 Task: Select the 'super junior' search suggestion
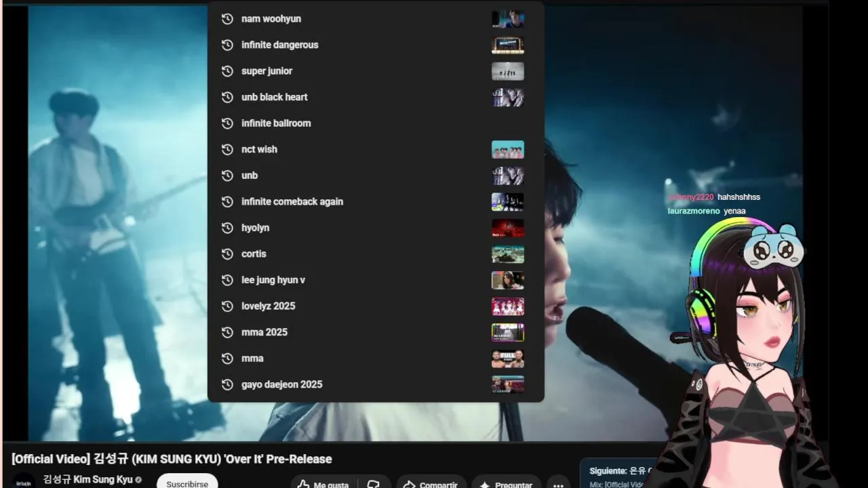[x=376, y=71]
